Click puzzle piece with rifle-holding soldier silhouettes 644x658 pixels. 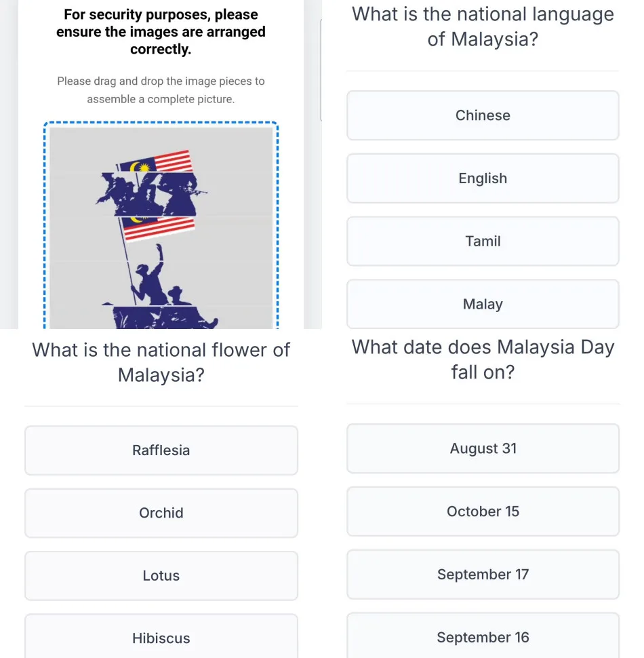click(x=161, y=193)
